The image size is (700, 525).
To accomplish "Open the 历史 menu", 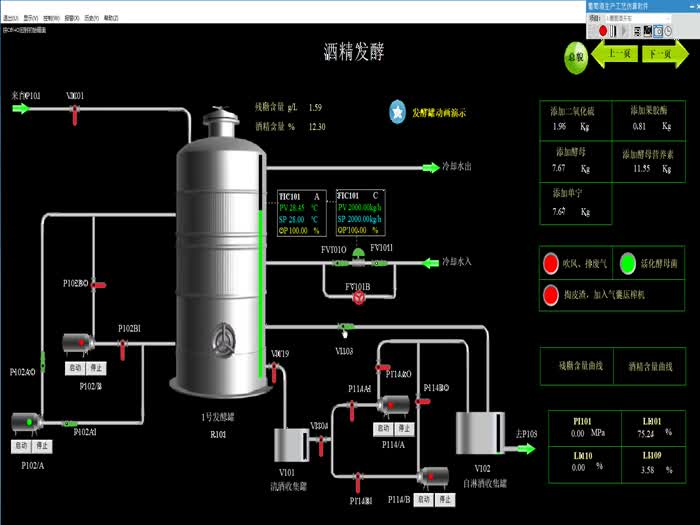I will tap(90, 18).
